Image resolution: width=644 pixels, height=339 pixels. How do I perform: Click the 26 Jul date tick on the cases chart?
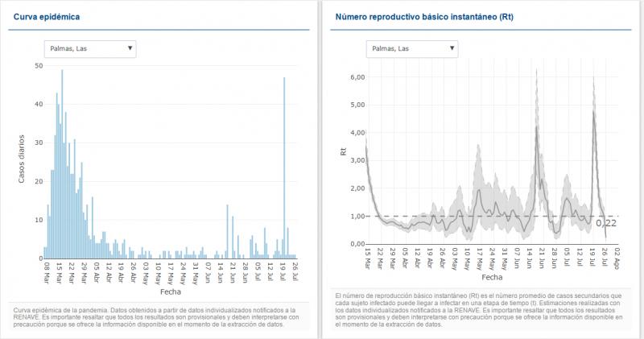click(295, 271)
